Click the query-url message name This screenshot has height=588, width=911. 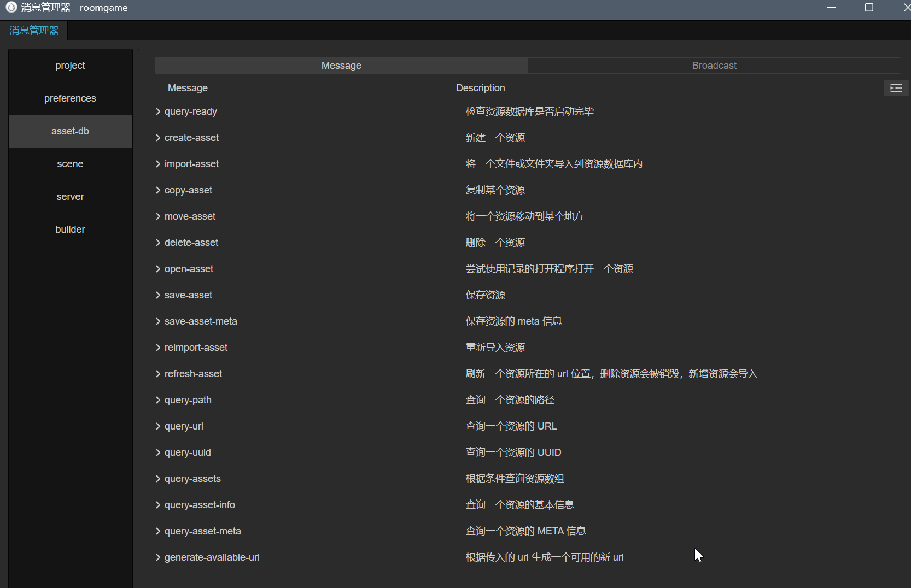tap(184, 426)
